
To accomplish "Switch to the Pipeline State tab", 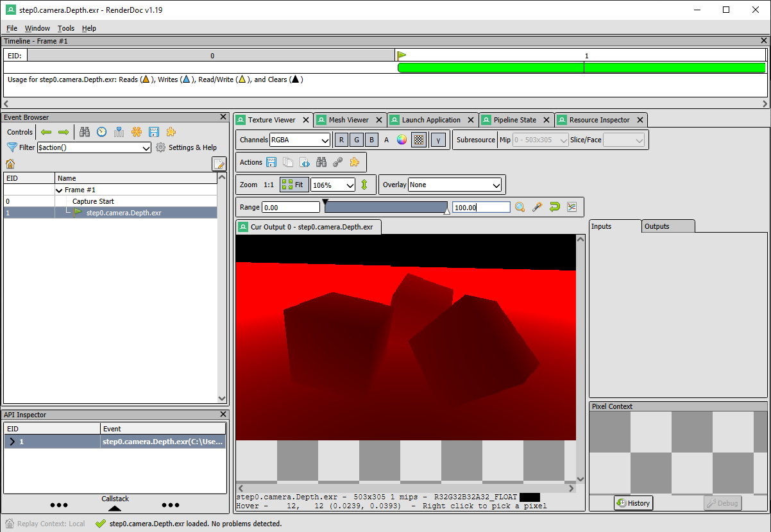I will pyautogui.click(x=514, y=120).
